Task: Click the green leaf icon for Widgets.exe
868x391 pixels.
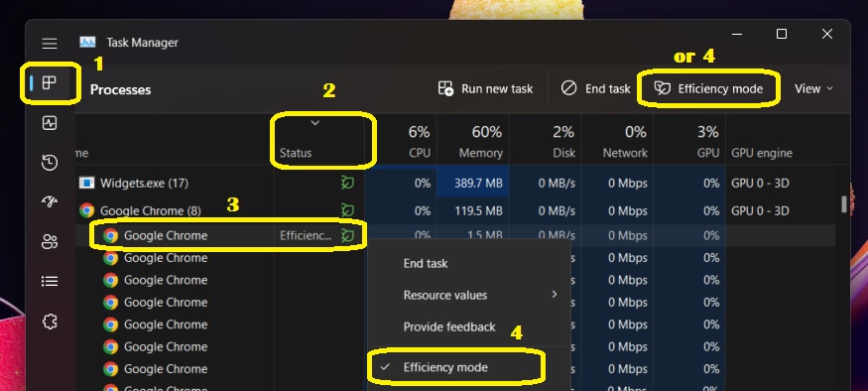Action: tap(347, 183)
